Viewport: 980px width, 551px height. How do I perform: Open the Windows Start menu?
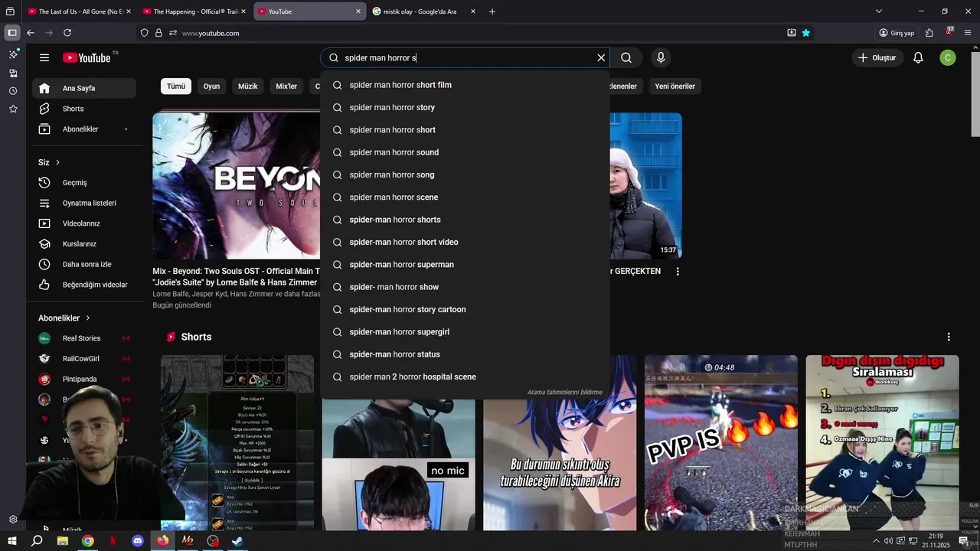tap(12, 541)
